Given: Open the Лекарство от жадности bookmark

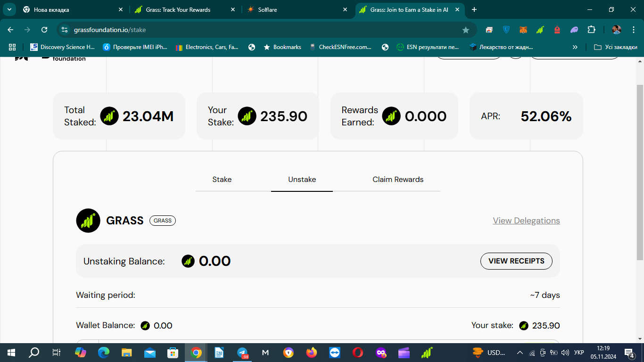Looking at the screenshot, I should pyautogui.click(x=502, y=47).
